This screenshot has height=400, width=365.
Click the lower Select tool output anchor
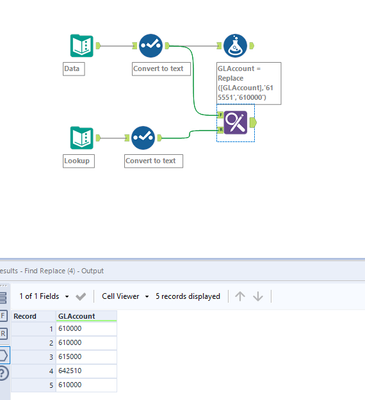coord(159,138)
